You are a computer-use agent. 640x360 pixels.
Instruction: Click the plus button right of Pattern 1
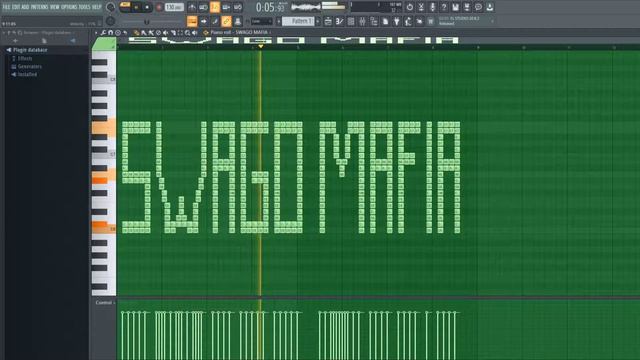(x=318, y=21)
